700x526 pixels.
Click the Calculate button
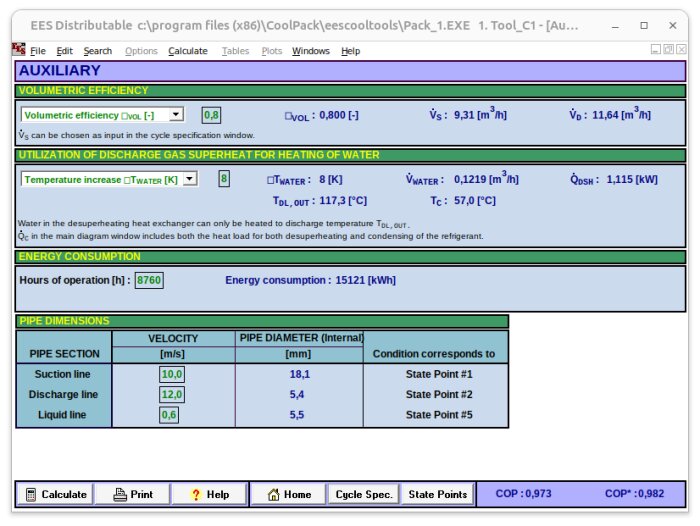tap(55, 494)
